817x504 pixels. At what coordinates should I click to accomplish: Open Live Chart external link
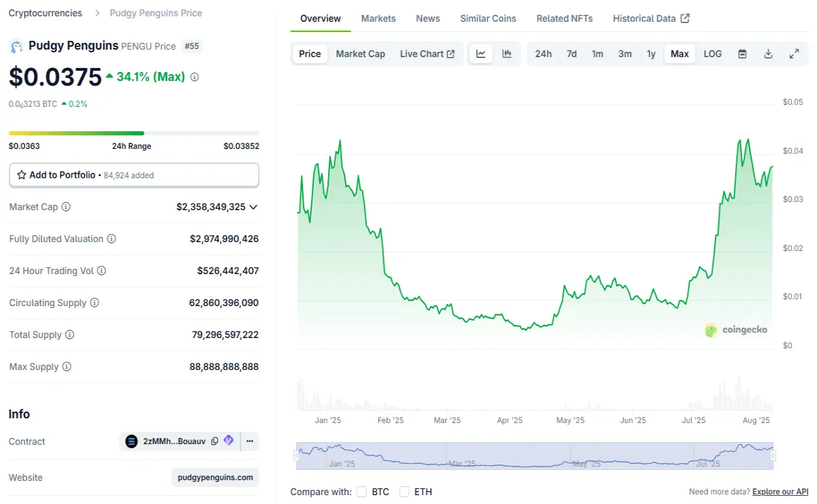pyautogui.click(x=428, y=54)
